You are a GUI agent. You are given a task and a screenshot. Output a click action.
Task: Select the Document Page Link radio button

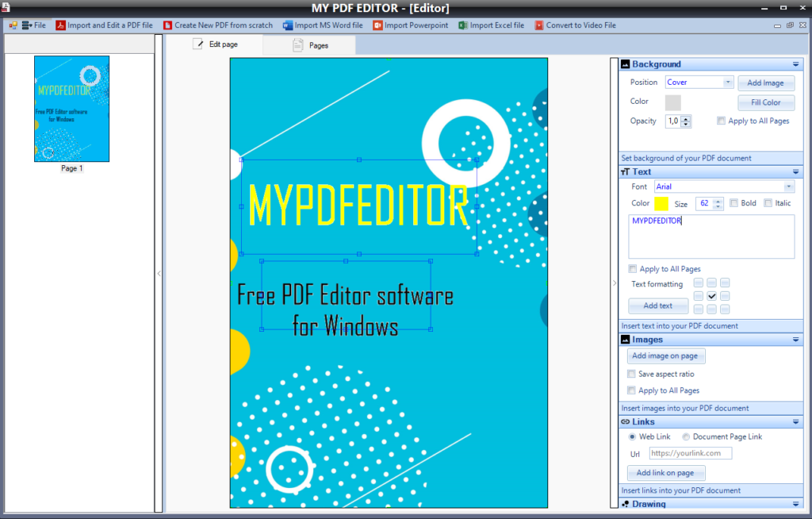[x=686, y=436]
